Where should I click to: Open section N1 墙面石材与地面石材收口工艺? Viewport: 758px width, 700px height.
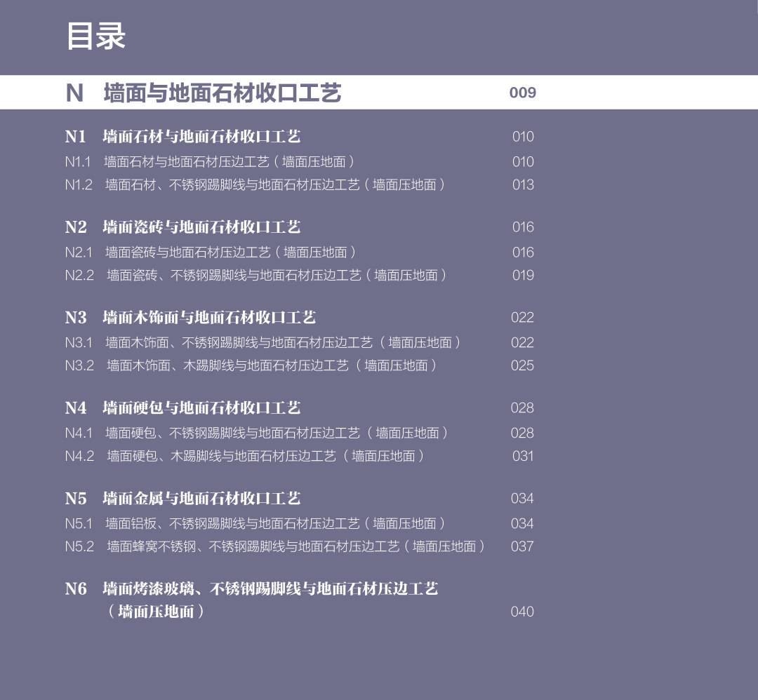(182, 137)
